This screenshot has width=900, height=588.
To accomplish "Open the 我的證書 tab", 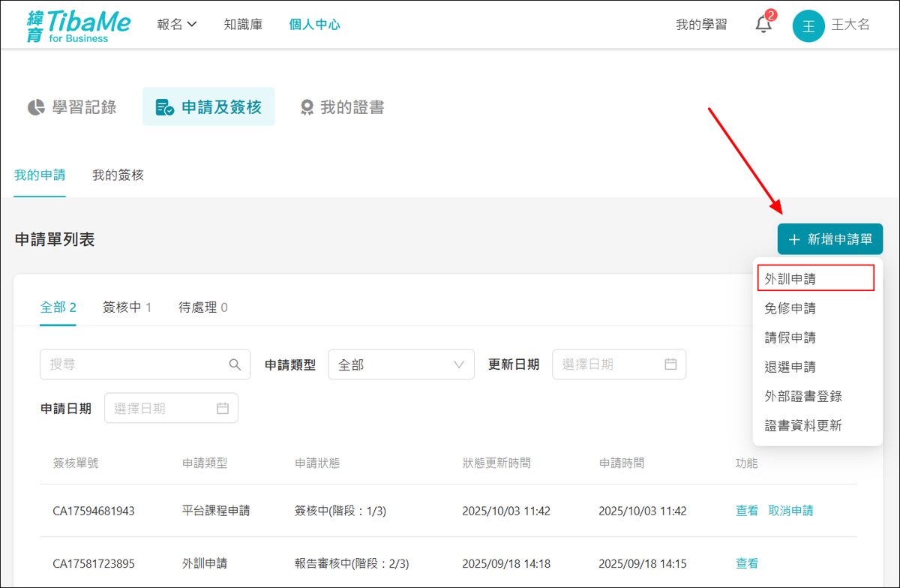I will [x=342, y=107].
